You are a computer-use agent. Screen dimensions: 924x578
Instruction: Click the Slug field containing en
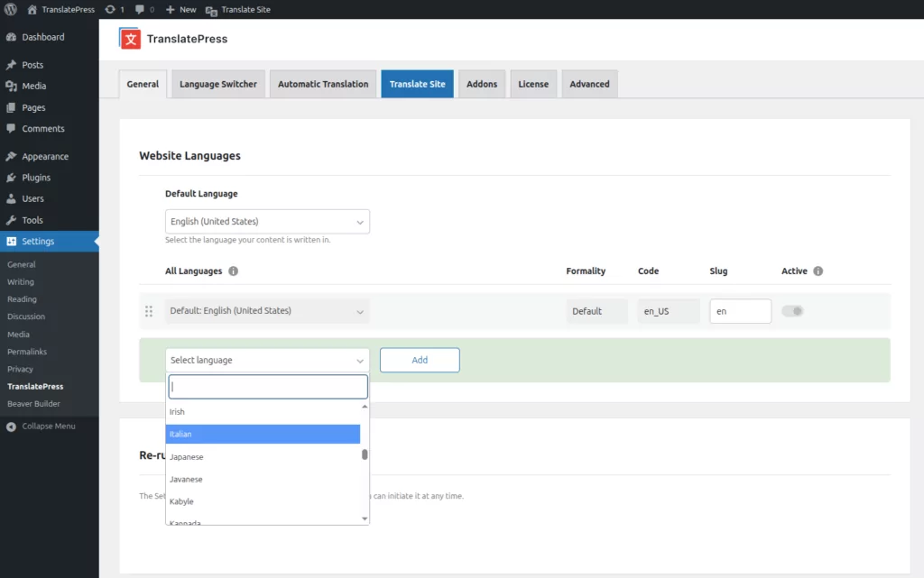point(740,311)
